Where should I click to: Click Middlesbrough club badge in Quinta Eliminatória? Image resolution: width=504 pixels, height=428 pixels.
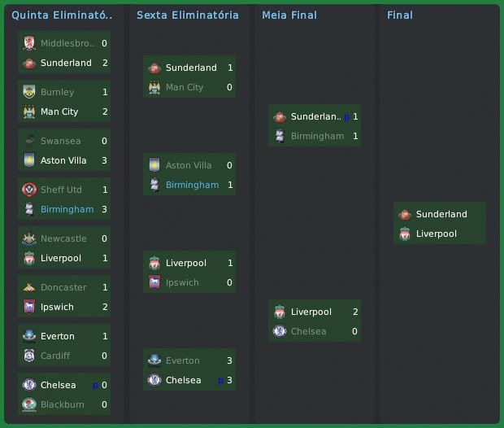[29, 43]
